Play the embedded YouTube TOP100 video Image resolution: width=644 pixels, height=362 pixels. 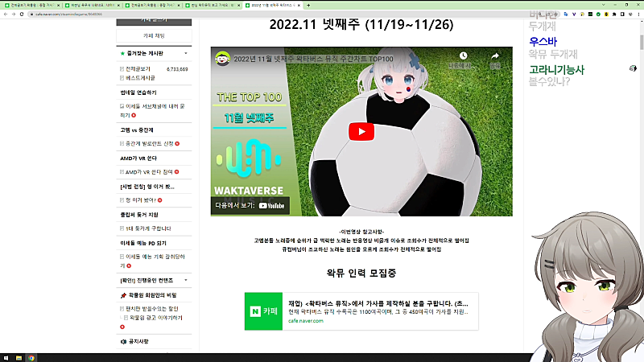coord(361,131)
